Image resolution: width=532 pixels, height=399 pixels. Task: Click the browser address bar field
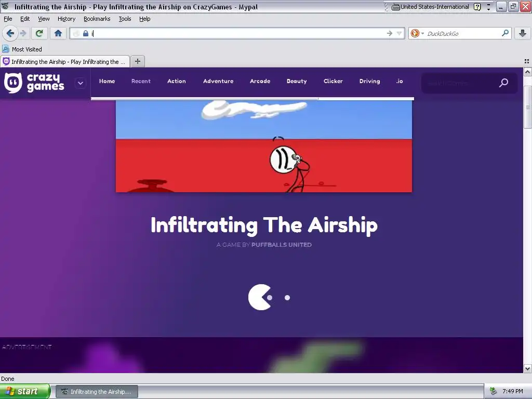(237, 33)
